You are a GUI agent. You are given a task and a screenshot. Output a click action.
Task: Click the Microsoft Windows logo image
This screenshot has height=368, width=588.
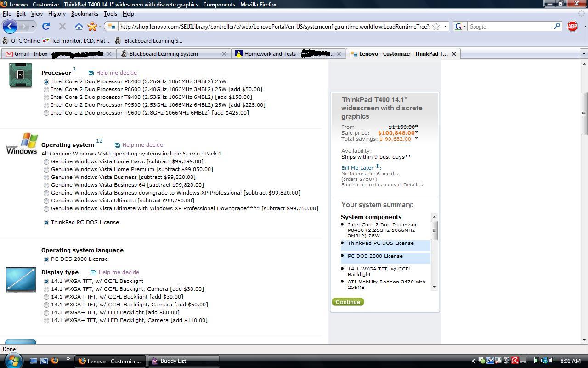[x=22, y=144]
